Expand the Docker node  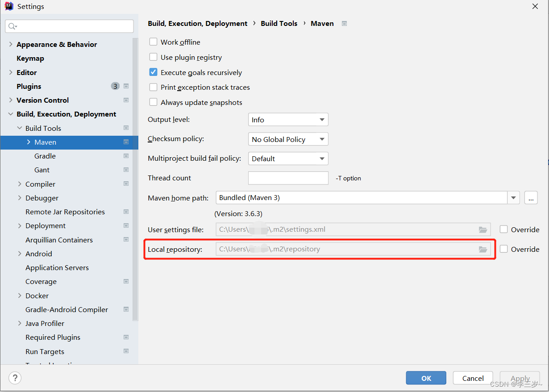20,296
